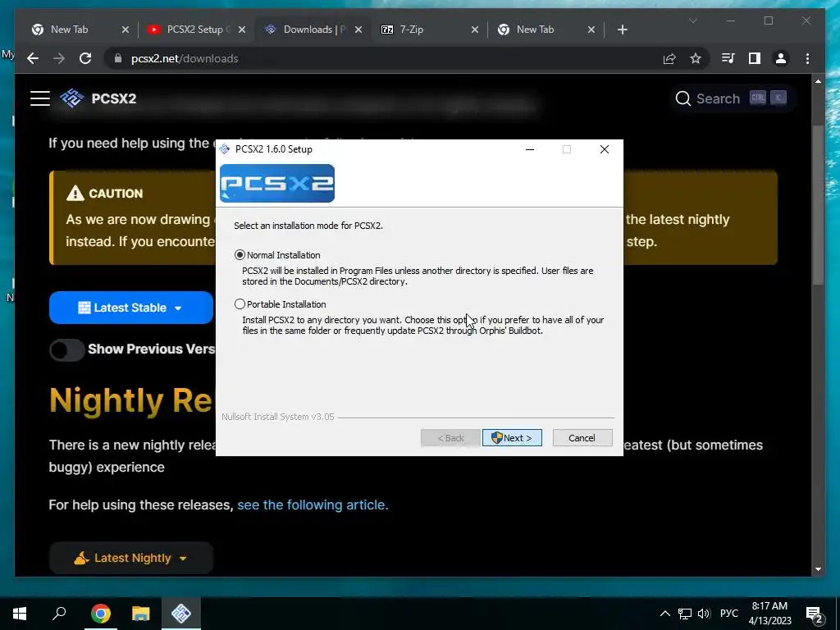Open Chrome profile icon
The image size is (840, 630).
[781, 58]
